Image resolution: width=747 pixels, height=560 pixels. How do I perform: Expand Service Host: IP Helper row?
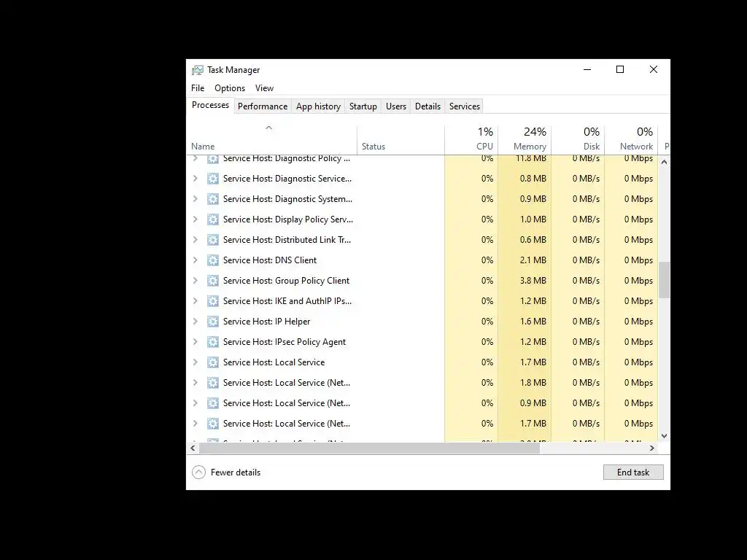pos(195,322)
